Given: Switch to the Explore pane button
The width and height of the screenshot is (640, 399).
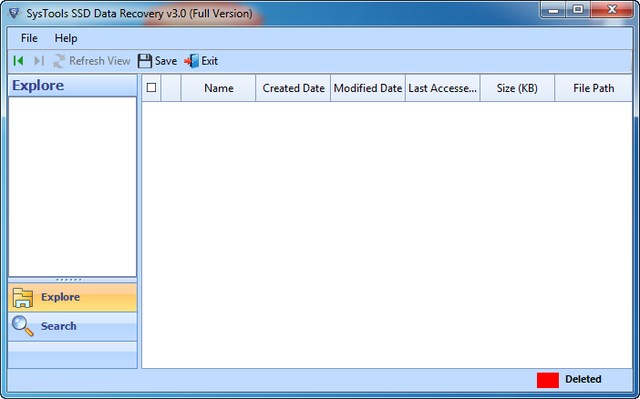Looking at the screenshot, I should pyautogui.click(x=73, y=297).
